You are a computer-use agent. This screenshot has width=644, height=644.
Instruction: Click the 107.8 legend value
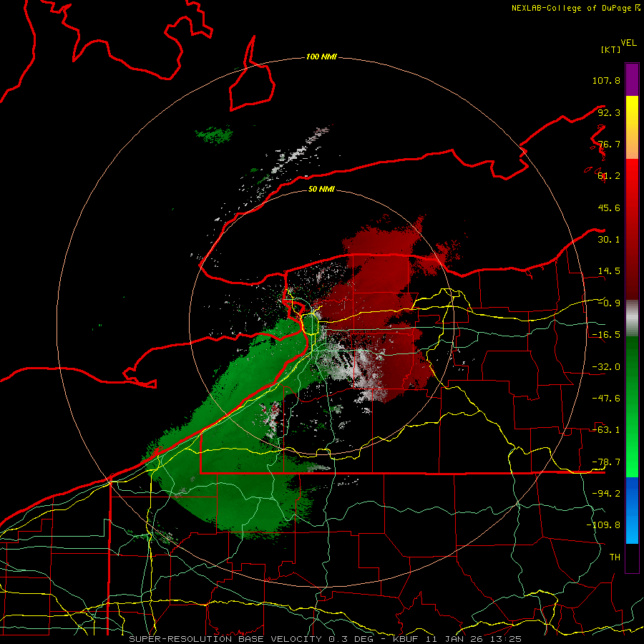pyautogui.click(x=606, y=80)
